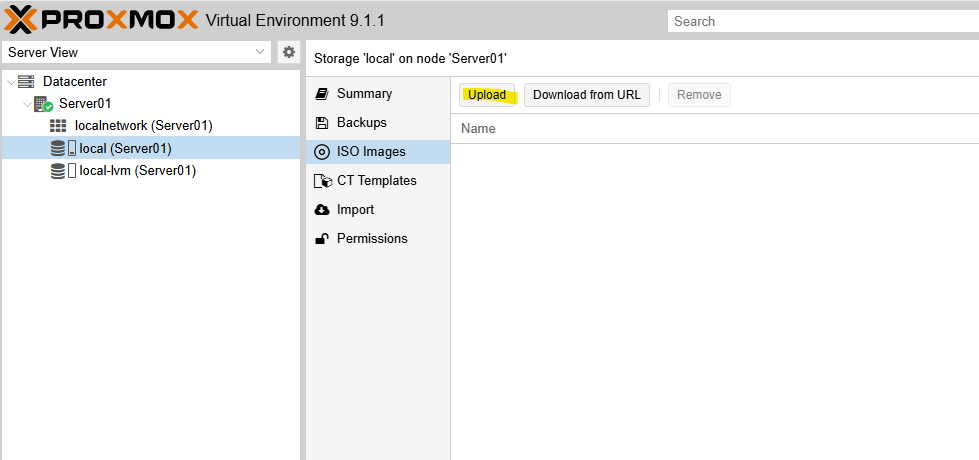
Task: Open the Server View dropdown
Action: point(137,52)
